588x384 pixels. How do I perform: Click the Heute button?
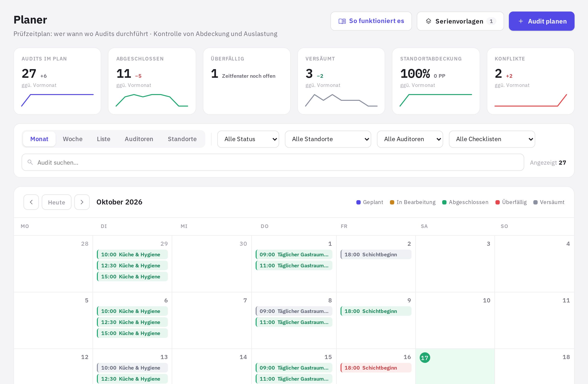click(x=57, y=202)
